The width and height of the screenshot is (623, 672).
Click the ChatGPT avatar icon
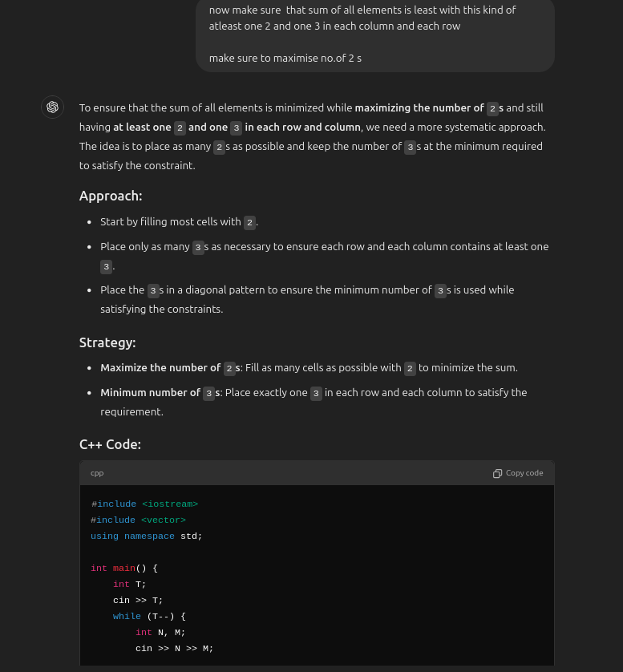click(52, 107)
